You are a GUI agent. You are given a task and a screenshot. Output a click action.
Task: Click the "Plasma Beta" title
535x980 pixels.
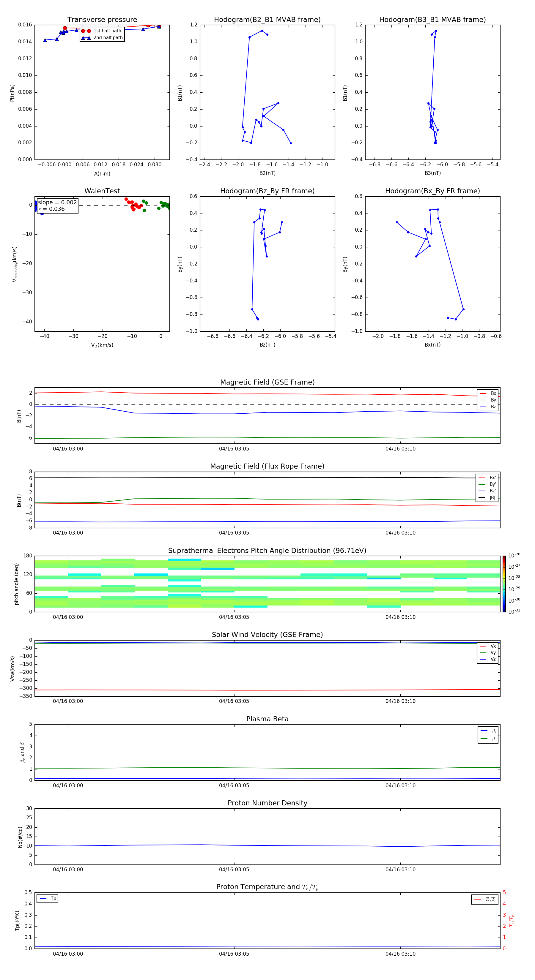tap(267, 719)
